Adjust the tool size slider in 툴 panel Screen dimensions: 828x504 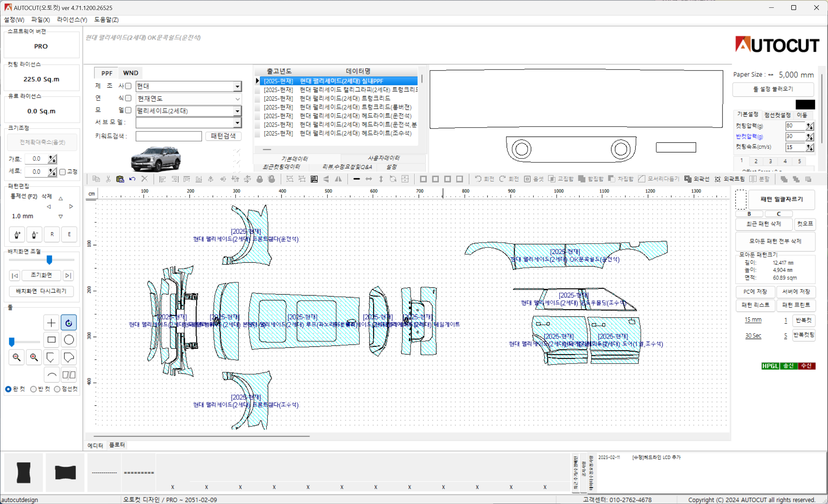12,342
